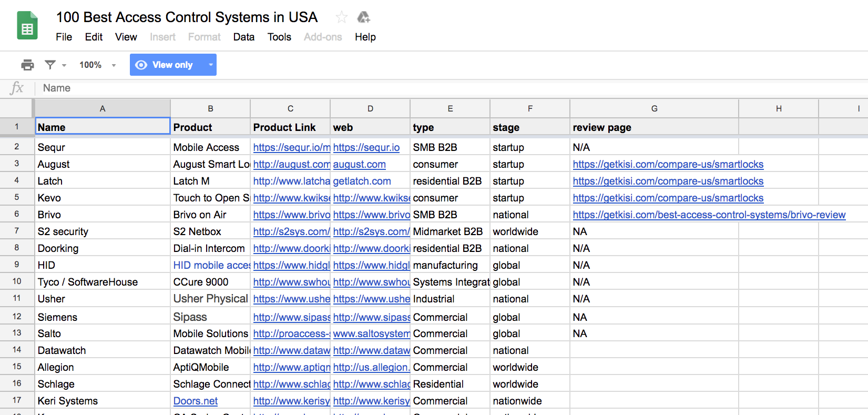Select column G header
This screenshot has height=415, width=868.
[x=655, y=108]
